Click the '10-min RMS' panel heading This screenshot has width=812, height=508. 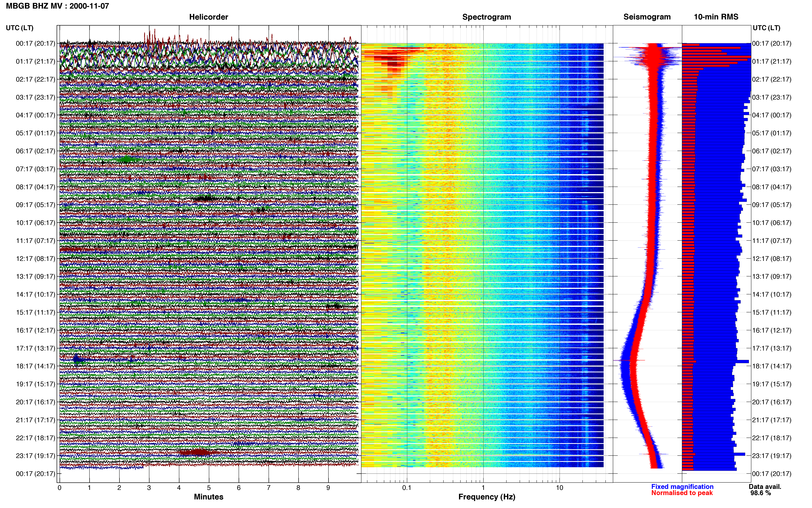tap(716, 17)
